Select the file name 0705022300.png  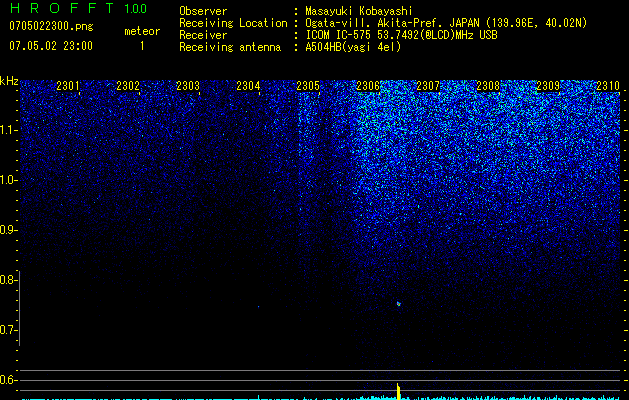coord(51,27)
